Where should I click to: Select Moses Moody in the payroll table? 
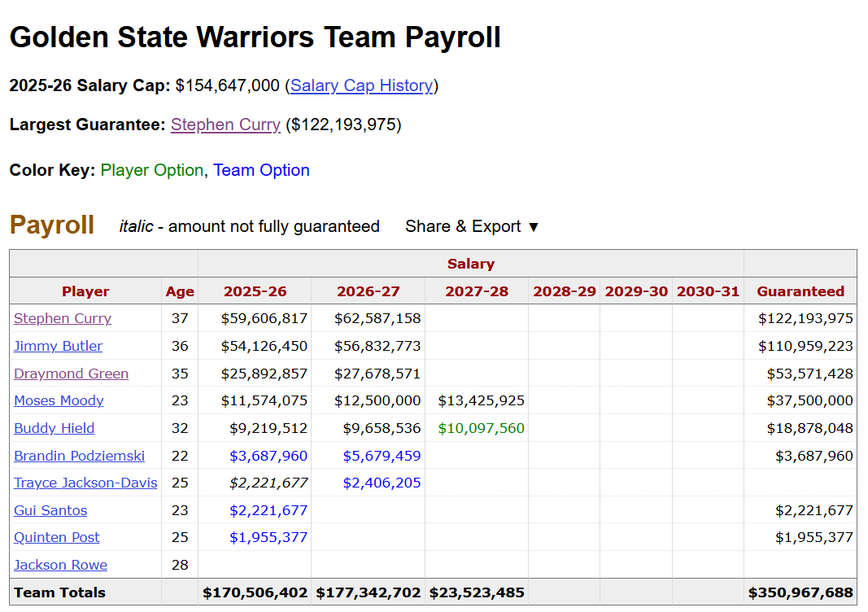click(59, 400)
